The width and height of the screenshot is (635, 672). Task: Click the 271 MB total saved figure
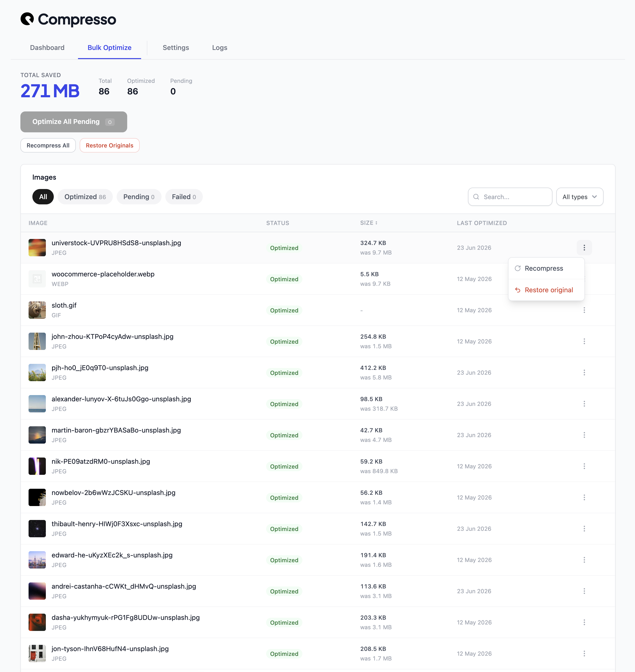coord(50,91)
